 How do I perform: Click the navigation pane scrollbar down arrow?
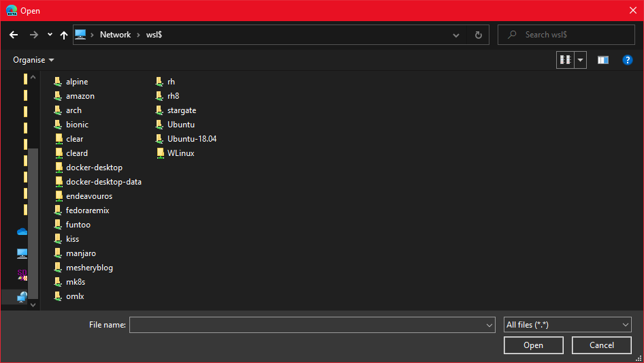pyautogui.click(x=33, y=304)
